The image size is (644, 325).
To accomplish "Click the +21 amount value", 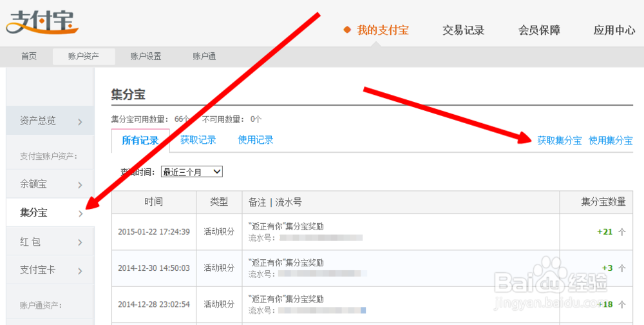I will [605, 232].
